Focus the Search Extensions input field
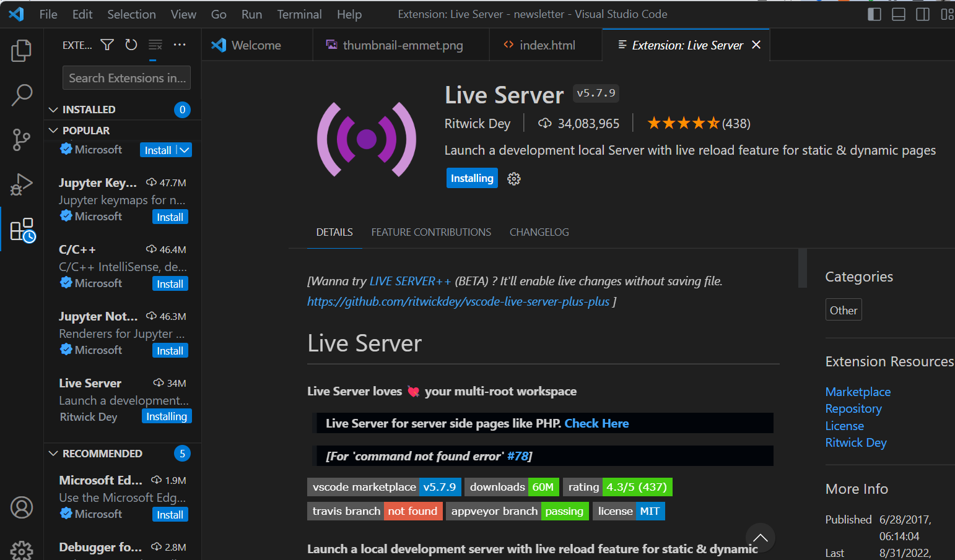Image resolution: width=955 pixels, height=560 pixels. [126, 78]
